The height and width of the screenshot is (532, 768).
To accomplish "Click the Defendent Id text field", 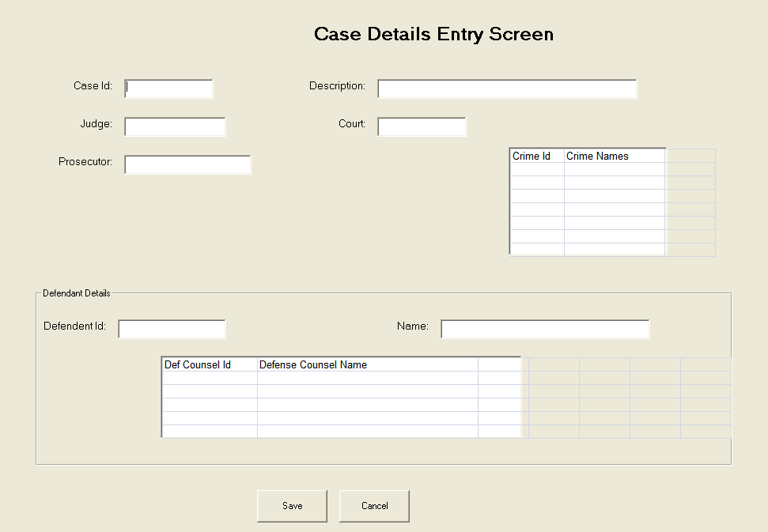I will [172, 329].
